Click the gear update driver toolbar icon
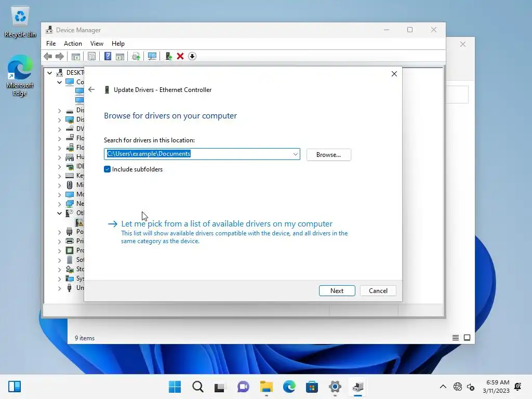Viewport: 532px width, 399px height. [136, 56]
